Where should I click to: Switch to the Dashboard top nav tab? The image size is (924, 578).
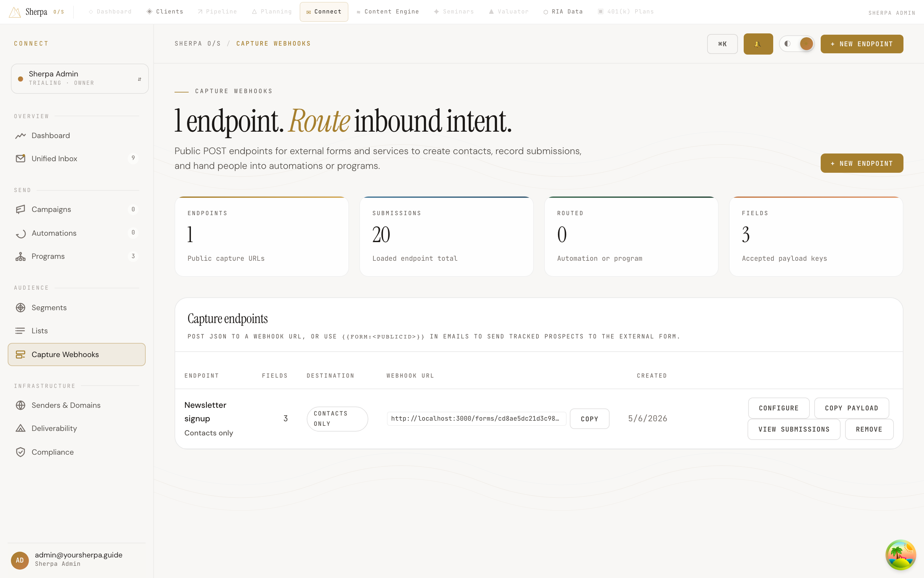(x=110, y=12)
